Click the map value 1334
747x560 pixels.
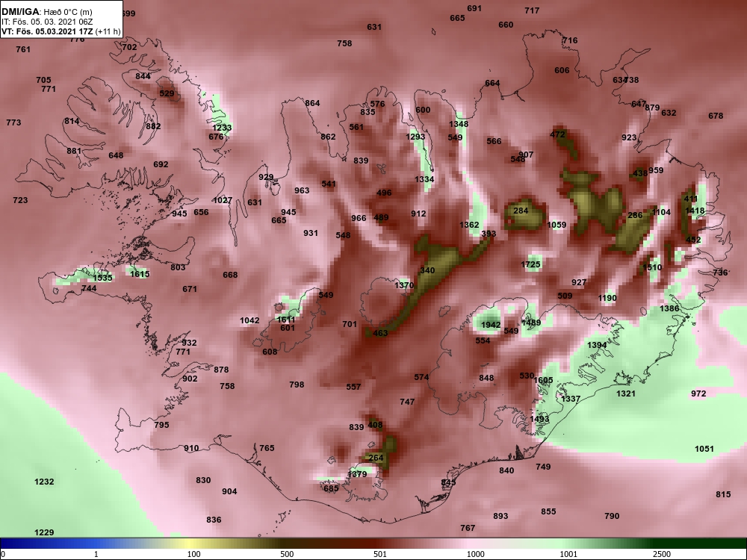click(424, 179)
